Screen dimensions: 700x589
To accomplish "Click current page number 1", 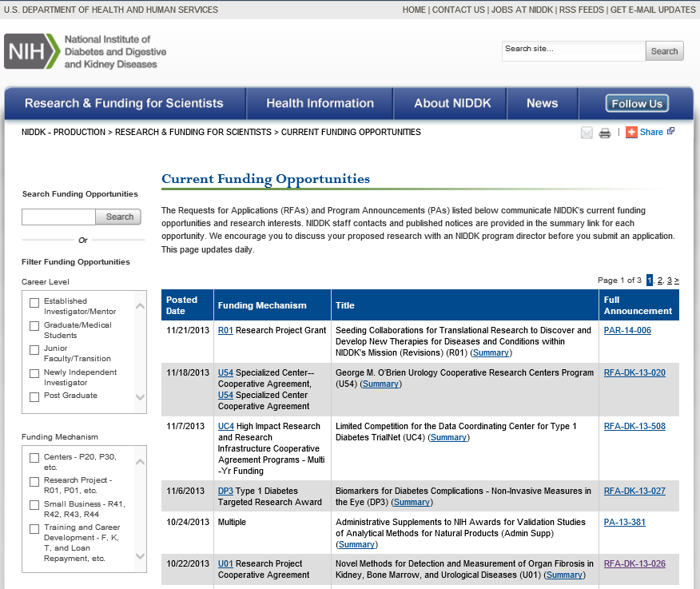I will click(x=650, y=281).
